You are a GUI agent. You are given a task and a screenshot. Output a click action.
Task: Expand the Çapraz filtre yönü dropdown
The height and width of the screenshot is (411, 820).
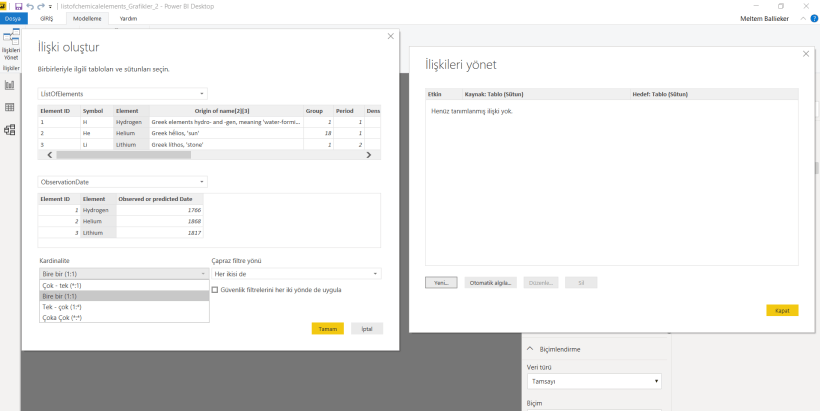tap(296, 273)
